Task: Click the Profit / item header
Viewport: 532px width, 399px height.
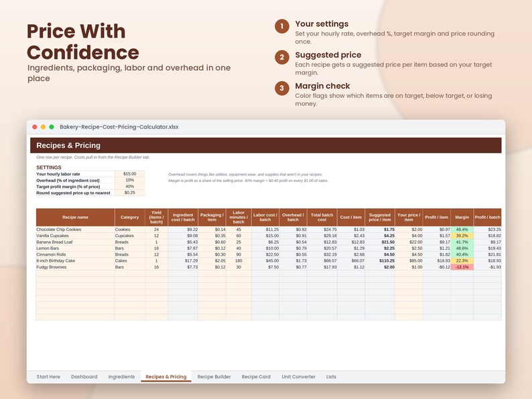Action: pos(437,218)
